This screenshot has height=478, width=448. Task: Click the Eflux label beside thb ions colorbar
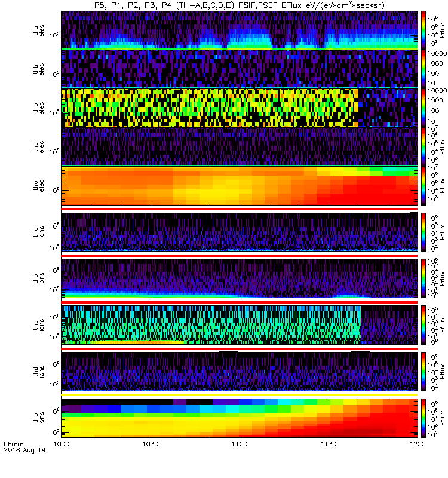(443, 278)
